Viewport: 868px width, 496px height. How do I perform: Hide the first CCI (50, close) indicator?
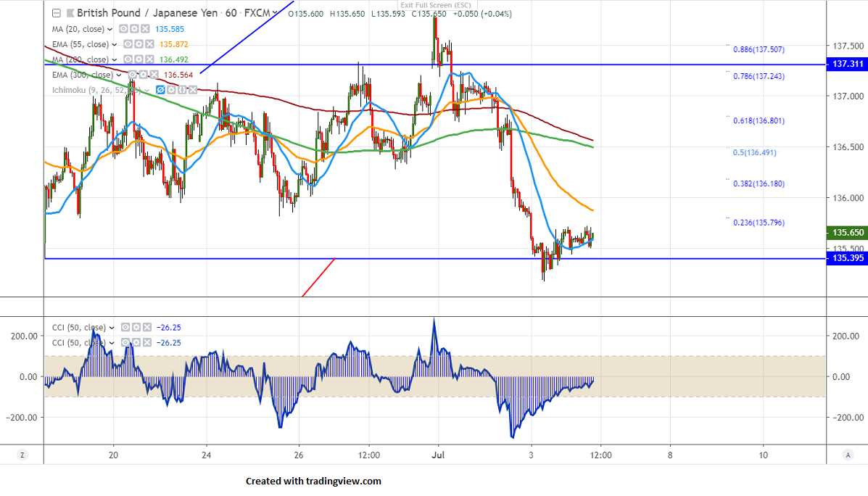[x=125, y=327]
